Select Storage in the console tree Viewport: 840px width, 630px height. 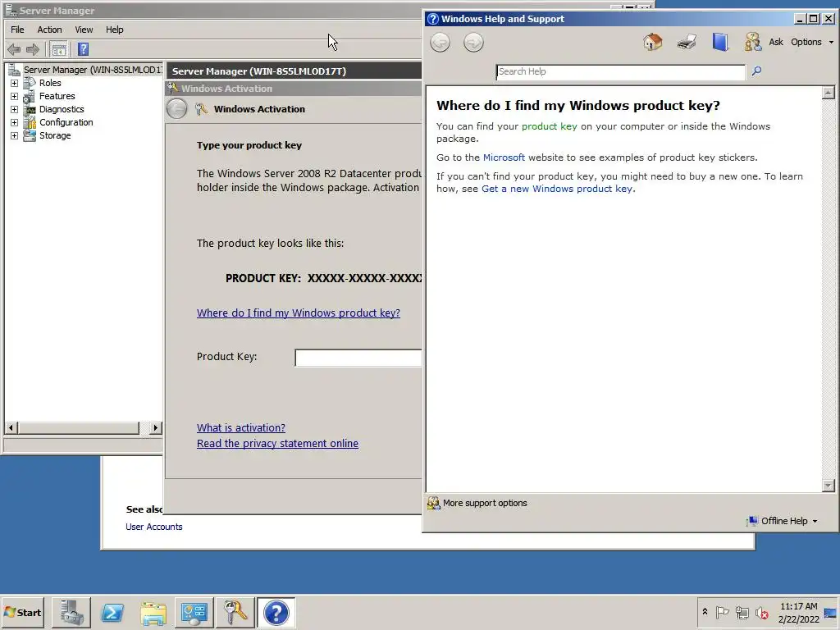(x=55, y=135)
